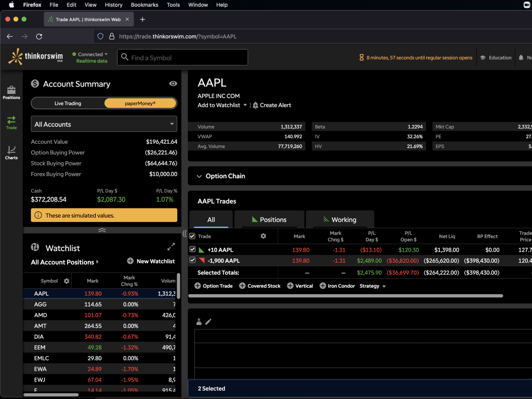
Task: Click the Iron Condor plus icon
Action: 323,286
